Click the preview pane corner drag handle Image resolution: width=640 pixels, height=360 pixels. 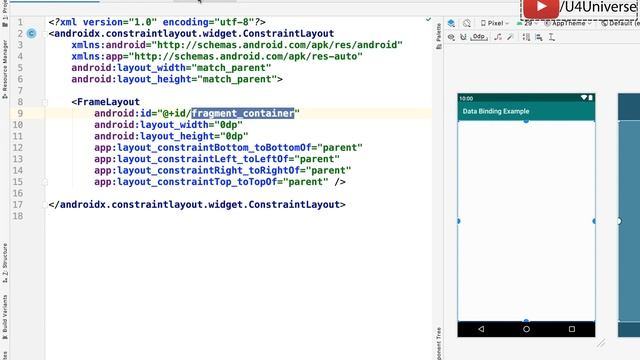601,343
